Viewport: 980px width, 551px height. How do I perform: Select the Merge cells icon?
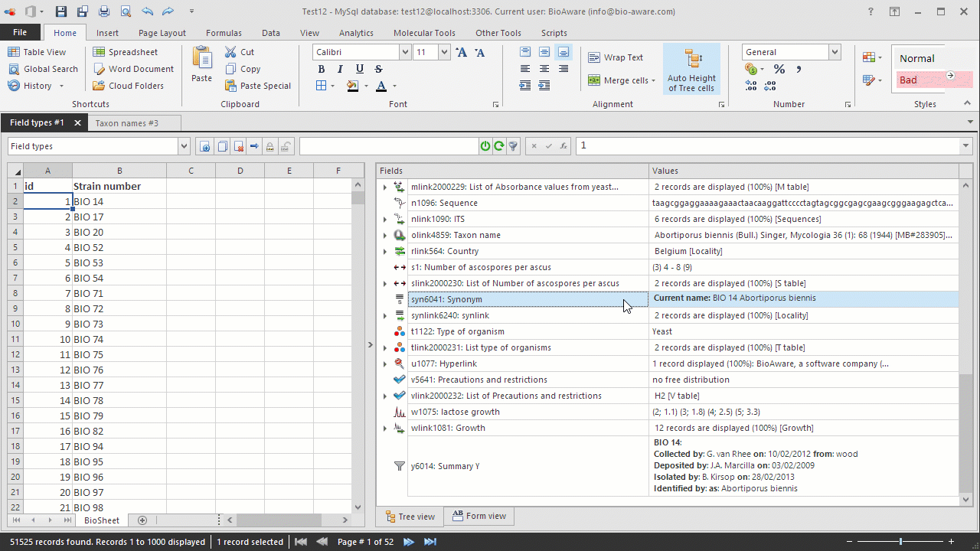pyautogui.click(x=593, y=80)
